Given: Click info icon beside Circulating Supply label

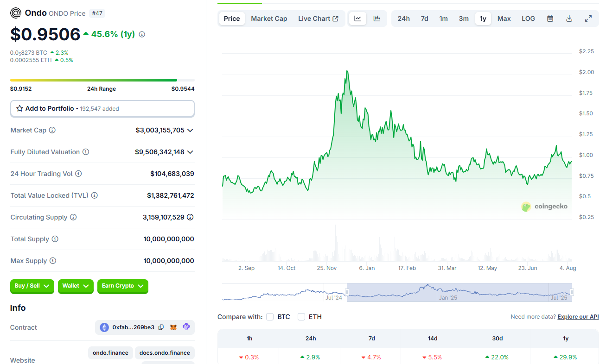Looking at the screenshot, I should click(73, 217).
